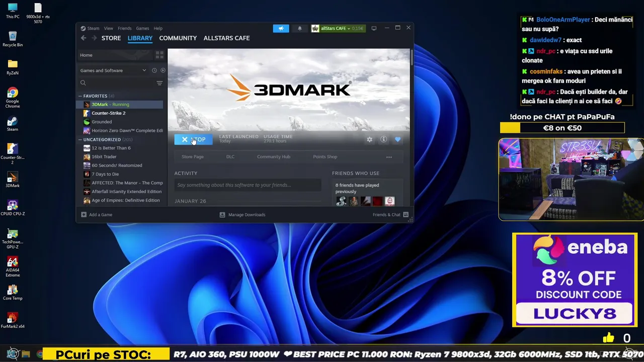Select AFFECTED: The Manor entry
Viewport: 644px width, 362px height.
pyautogui.click(x=120, y=183)
